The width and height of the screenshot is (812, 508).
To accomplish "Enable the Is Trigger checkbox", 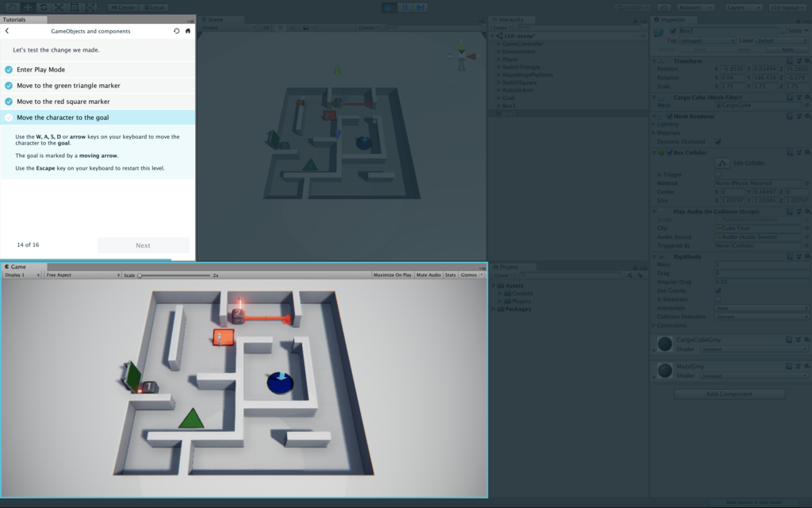I will (718, 175).
